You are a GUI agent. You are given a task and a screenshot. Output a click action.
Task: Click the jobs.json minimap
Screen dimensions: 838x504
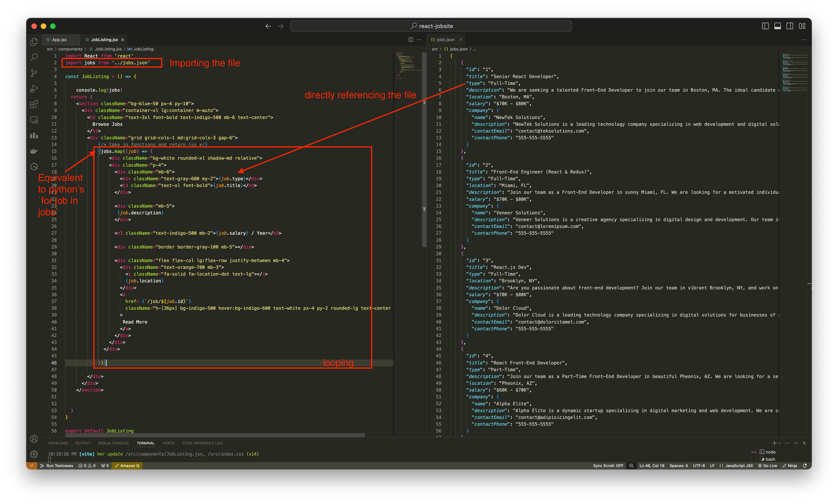[795, 72]
